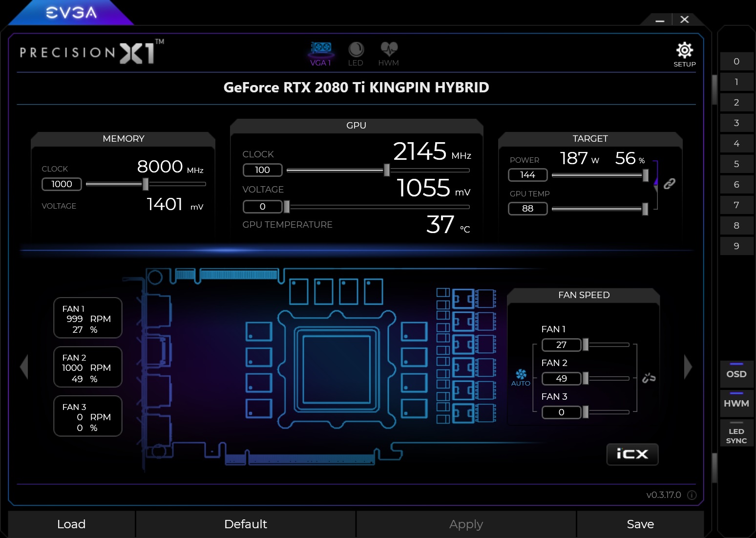Click the iCX logo
Image resolution: width=756 pixels, height=538 pixels.
(x=632, y=454)
